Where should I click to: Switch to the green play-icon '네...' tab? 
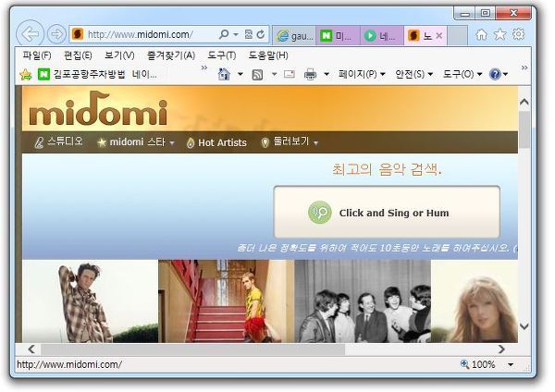(x=382, y=35)
